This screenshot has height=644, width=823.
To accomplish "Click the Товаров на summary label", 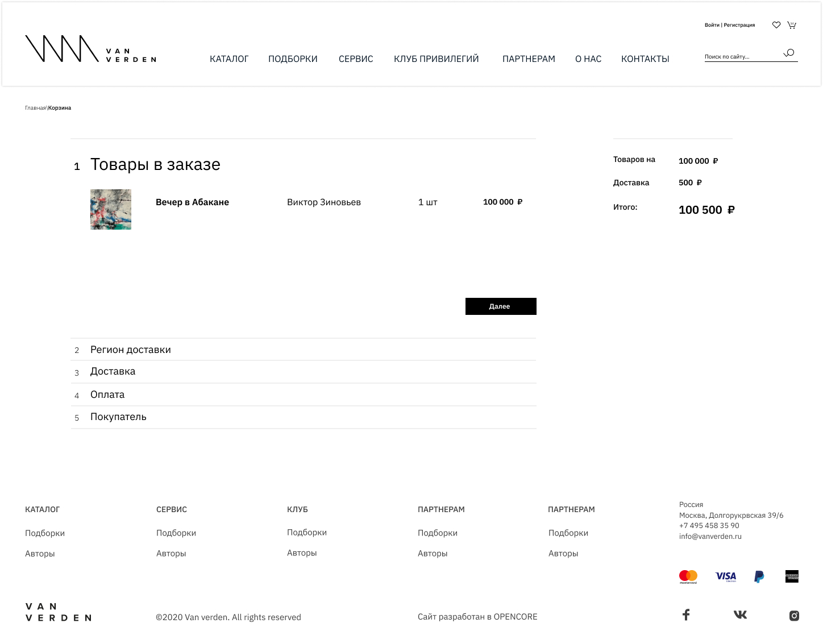I will coord(634,160).
